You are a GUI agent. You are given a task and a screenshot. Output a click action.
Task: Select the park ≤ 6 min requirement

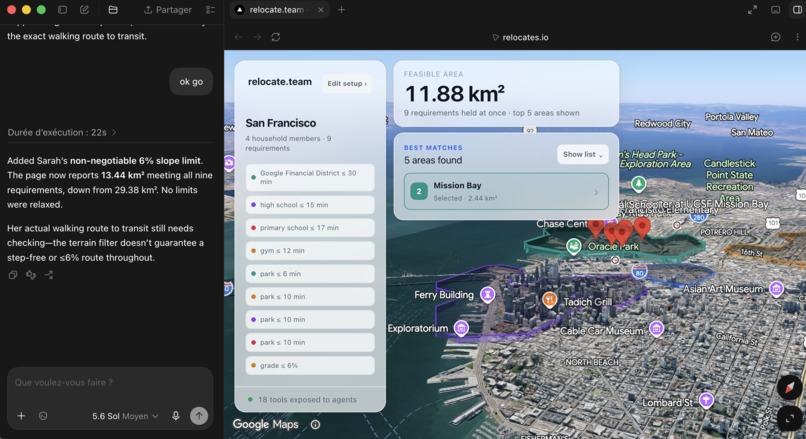click(x=310, y=273)
